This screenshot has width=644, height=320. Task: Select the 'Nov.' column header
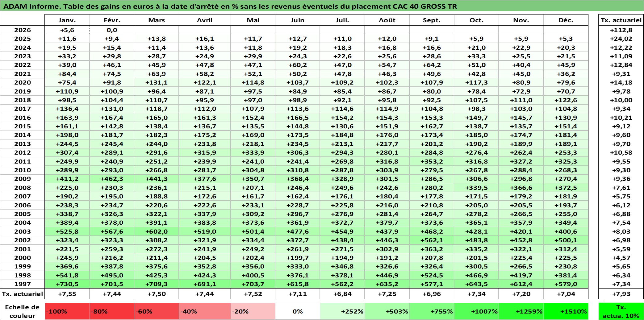point(521,20)
